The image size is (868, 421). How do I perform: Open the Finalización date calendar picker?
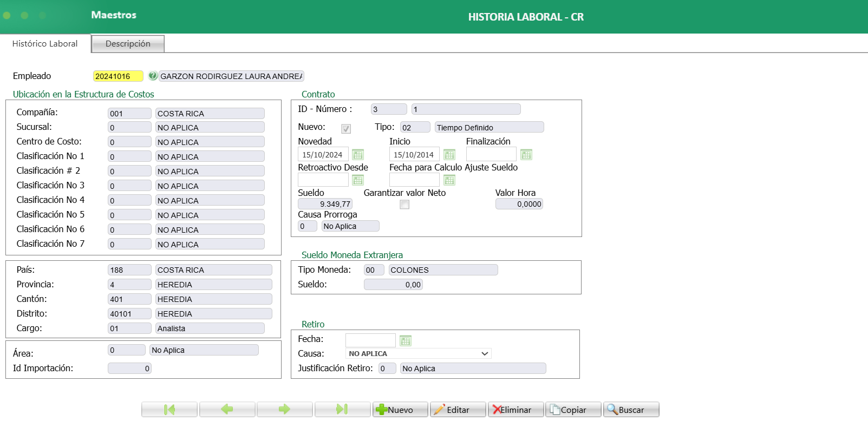tap(526, 155)
